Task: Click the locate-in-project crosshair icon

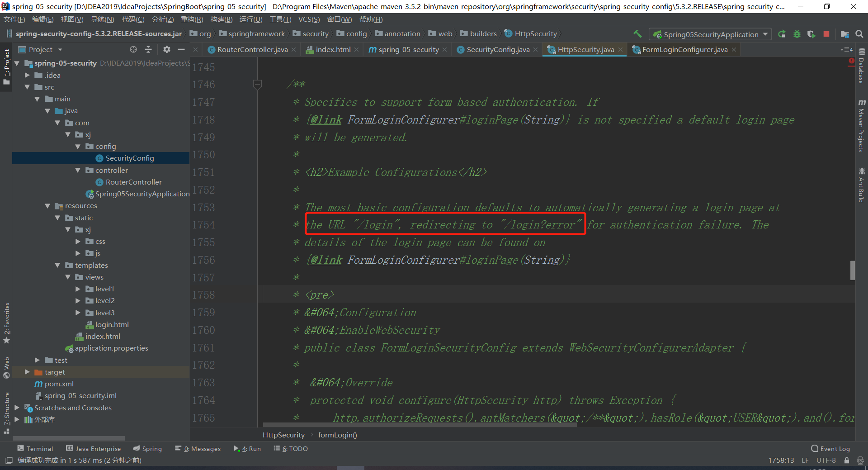Action: [133, 49]
